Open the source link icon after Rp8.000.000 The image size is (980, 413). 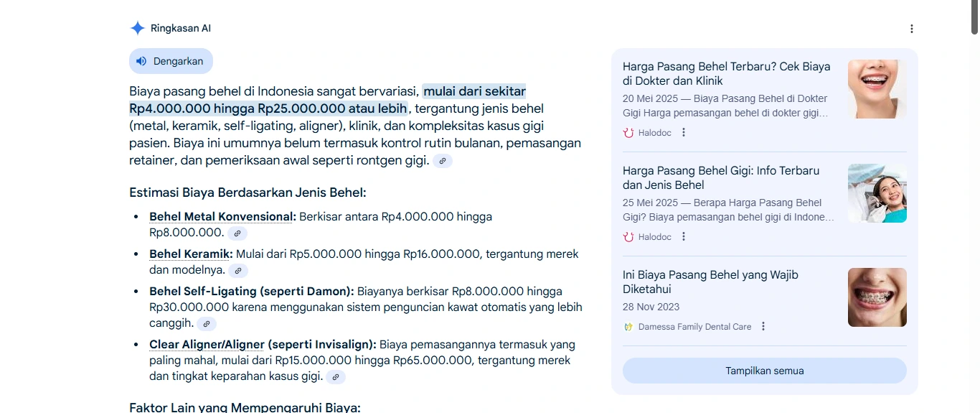point(237,233)
